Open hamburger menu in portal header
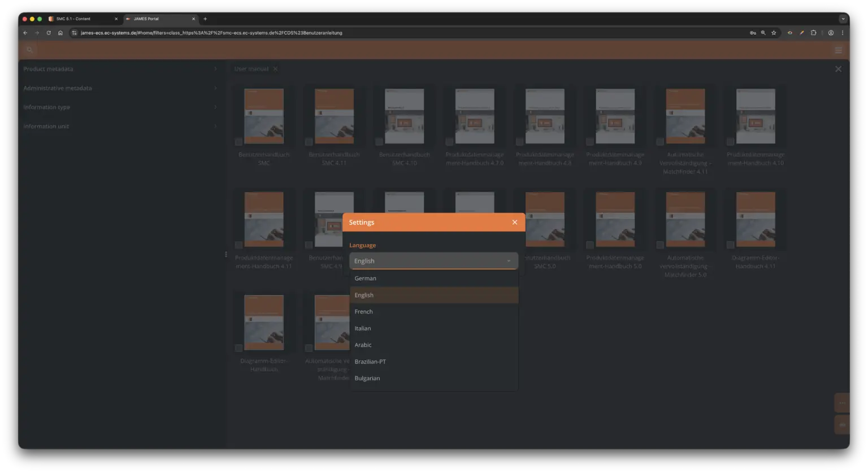868x473 pixels. [838, 50]
